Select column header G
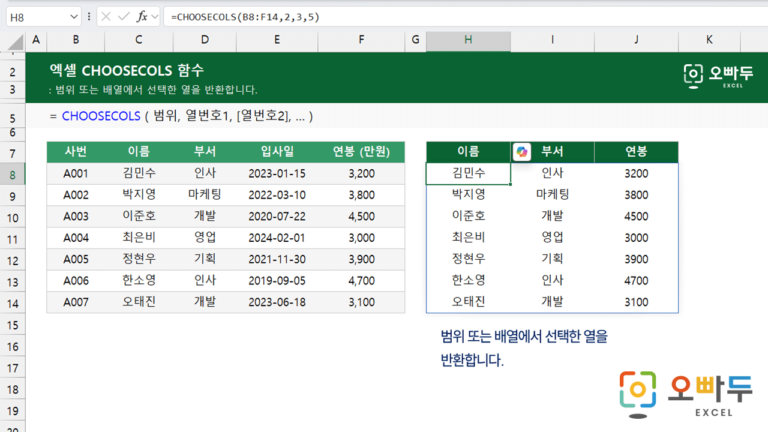 tap(415, 40)
